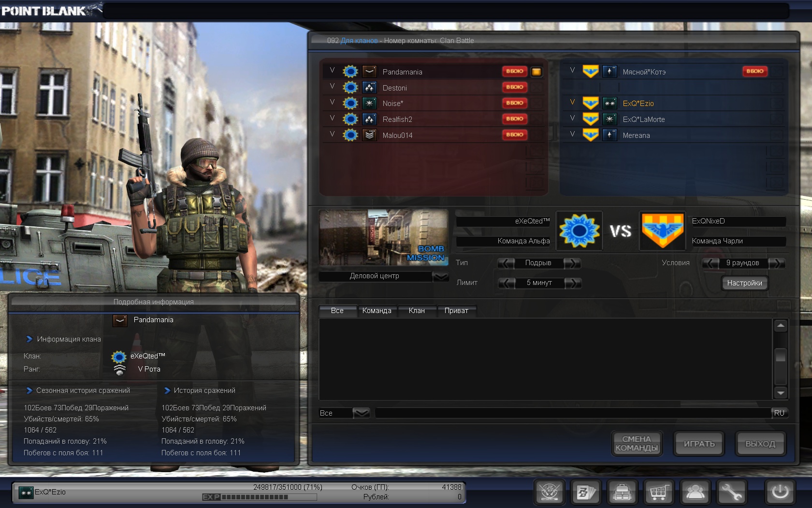
Task: Switch to the Клан chat tab
Action: click(417, 311)
